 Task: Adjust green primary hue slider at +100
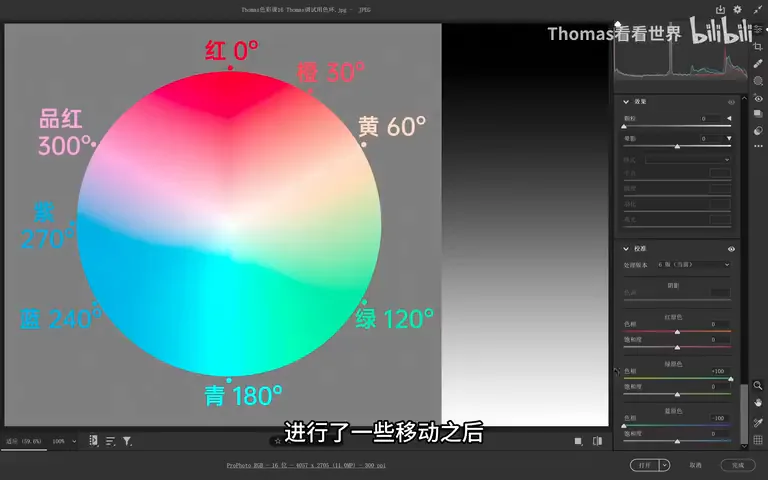click(731, 379)
